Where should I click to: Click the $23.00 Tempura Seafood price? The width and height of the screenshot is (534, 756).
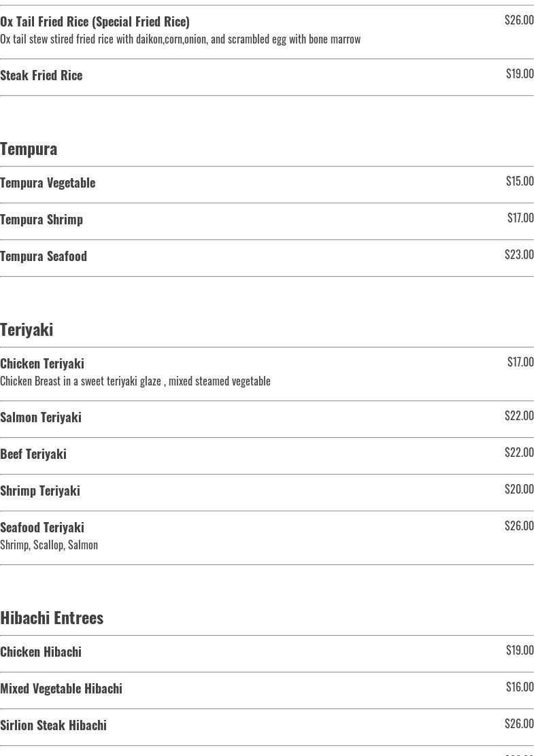pyautogui.click(x=519, y=255)
